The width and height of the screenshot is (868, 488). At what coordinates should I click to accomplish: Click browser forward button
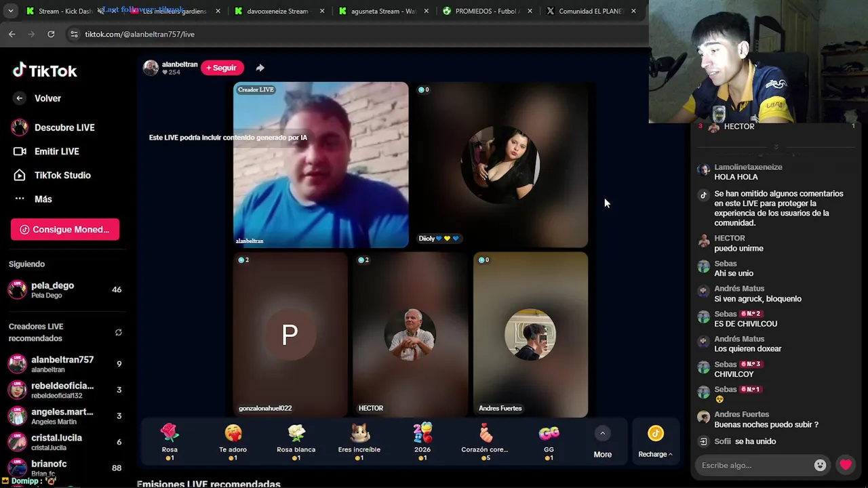31,34
